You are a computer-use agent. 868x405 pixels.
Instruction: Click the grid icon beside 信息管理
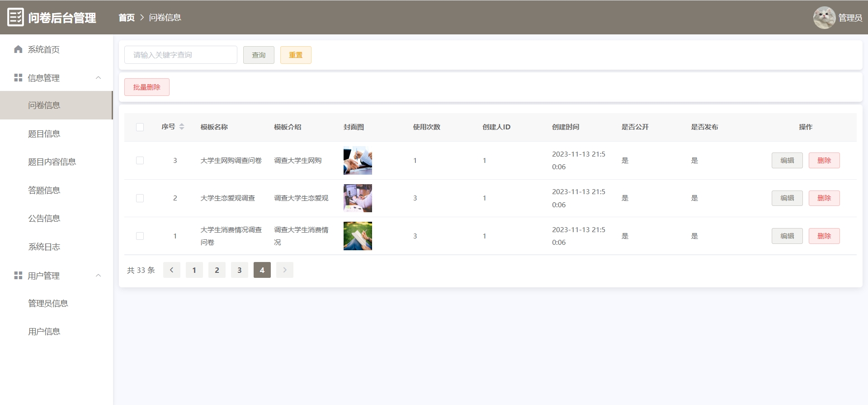pyautogui.click(x=18, y=78)
